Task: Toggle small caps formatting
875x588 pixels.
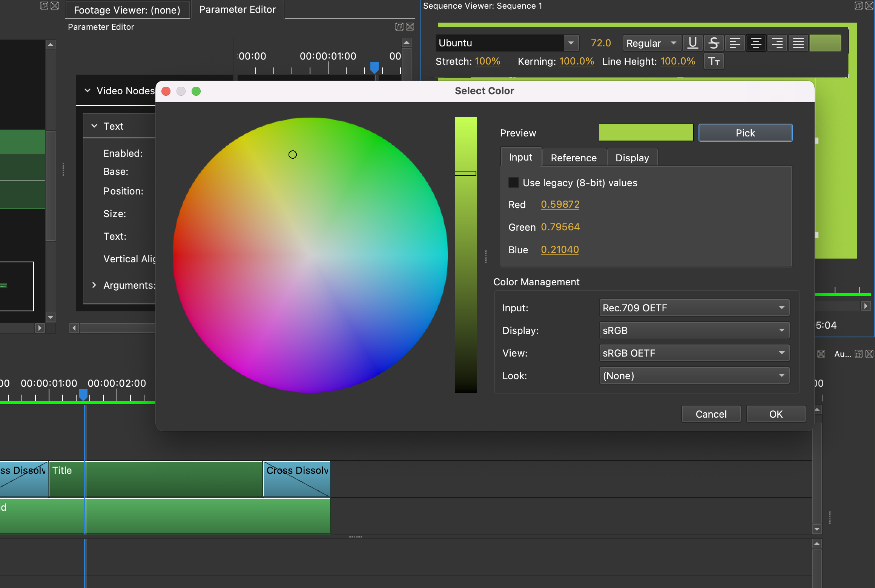Action: tap(714, 61)
